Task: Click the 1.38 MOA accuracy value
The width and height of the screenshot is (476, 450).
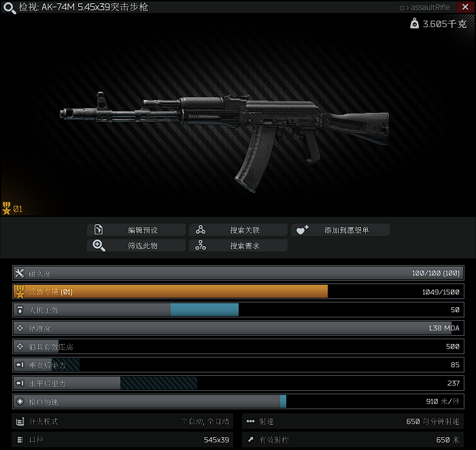Action: point(444,328)
